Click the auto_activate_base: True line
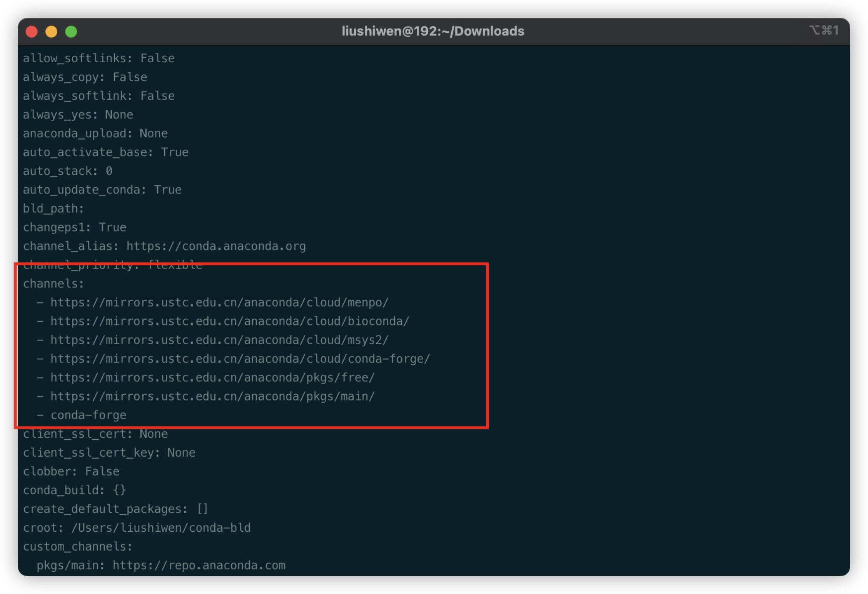868x594 pixels. 106,152
